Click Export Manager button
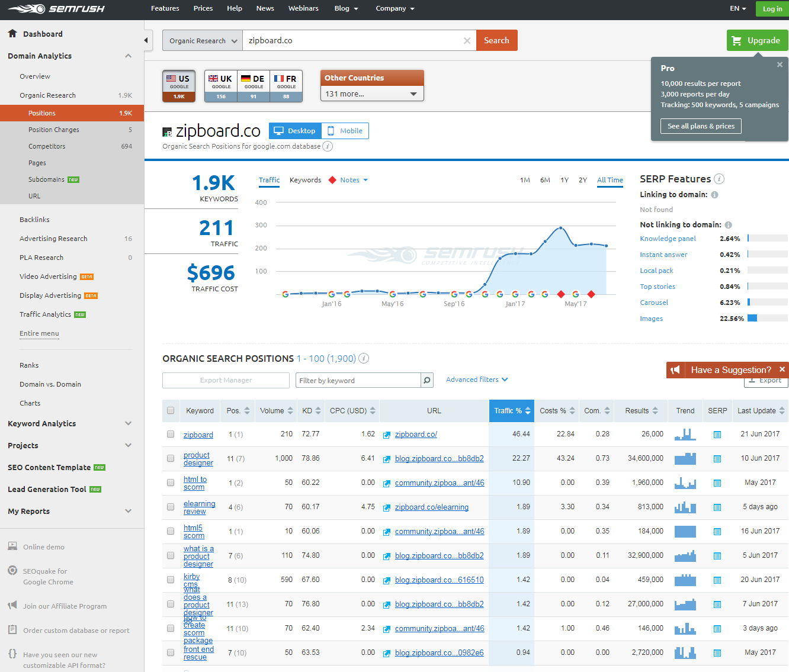This screenshot has height=672, width=789. [x=226, y=380]
